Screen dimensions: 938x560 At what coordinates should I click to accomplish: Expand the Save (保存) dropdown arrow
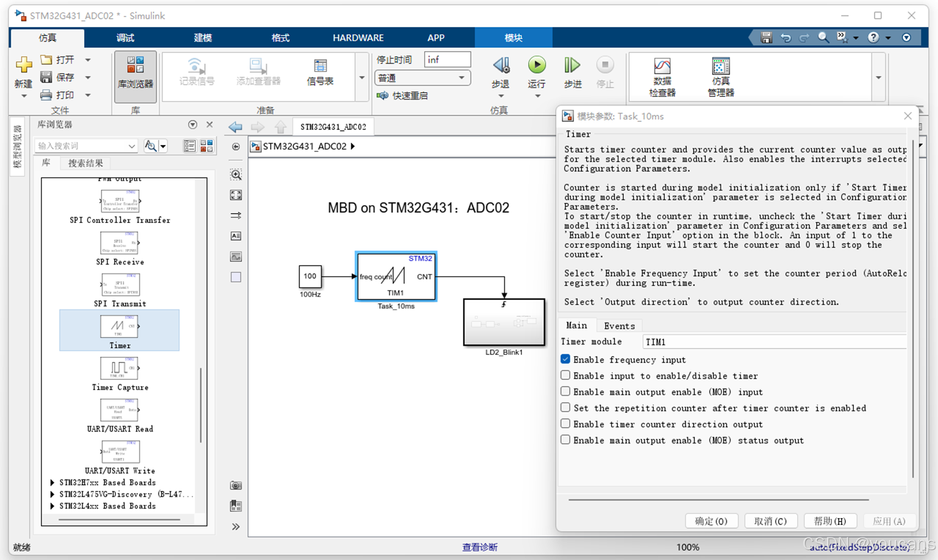88,77
